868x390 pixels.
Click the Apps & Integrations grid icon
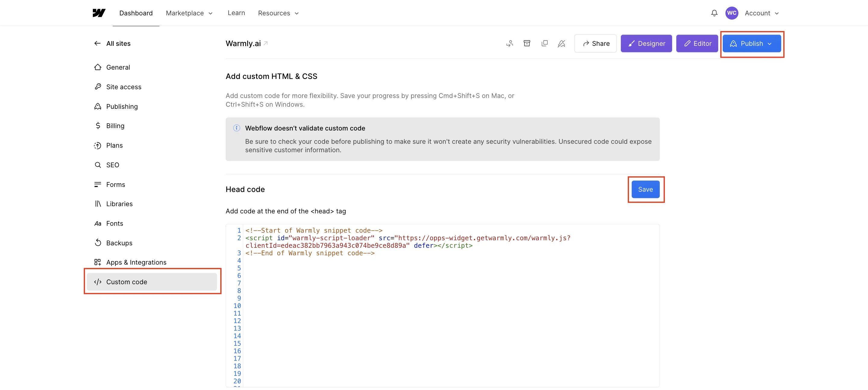point(98,262)
